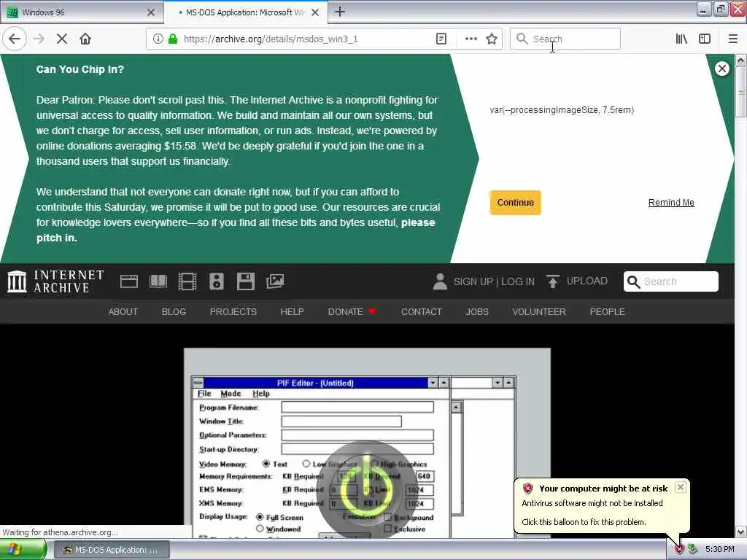Open the VOLUNTEER menu item

pos(539,311)
